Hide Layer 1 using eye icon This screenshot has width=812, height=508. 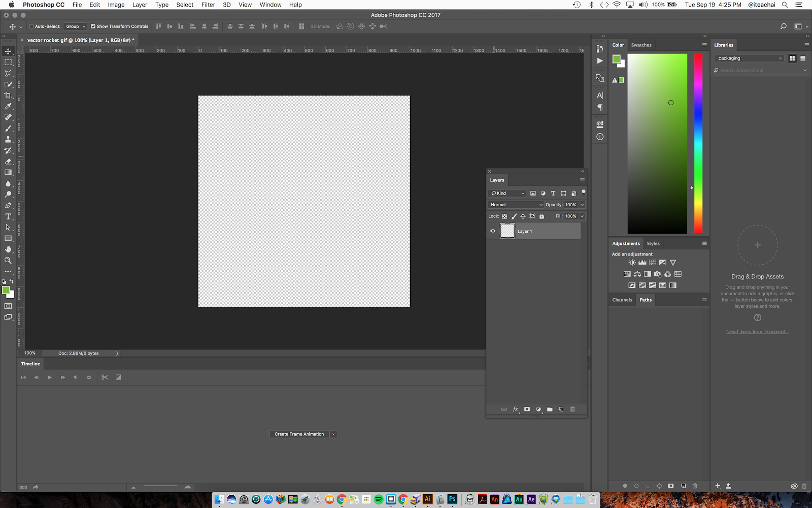click(x=493, y=231)
